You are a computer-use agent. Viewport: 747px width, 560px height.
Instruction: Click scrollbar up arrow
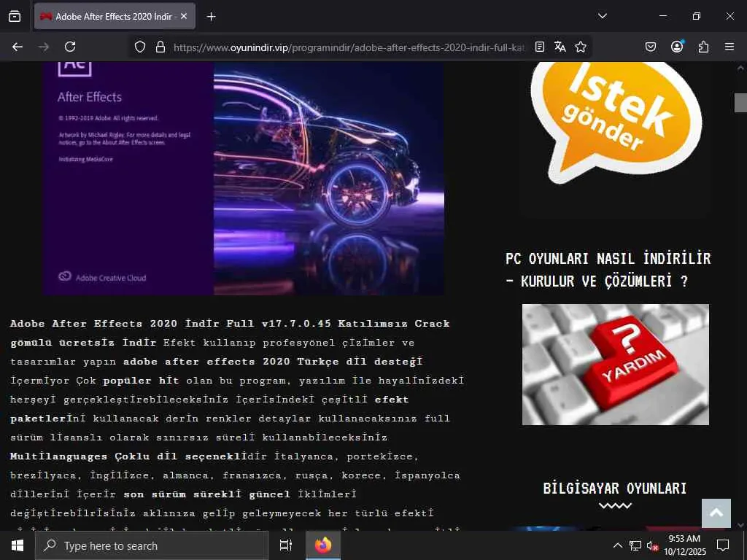click(741, 68)
